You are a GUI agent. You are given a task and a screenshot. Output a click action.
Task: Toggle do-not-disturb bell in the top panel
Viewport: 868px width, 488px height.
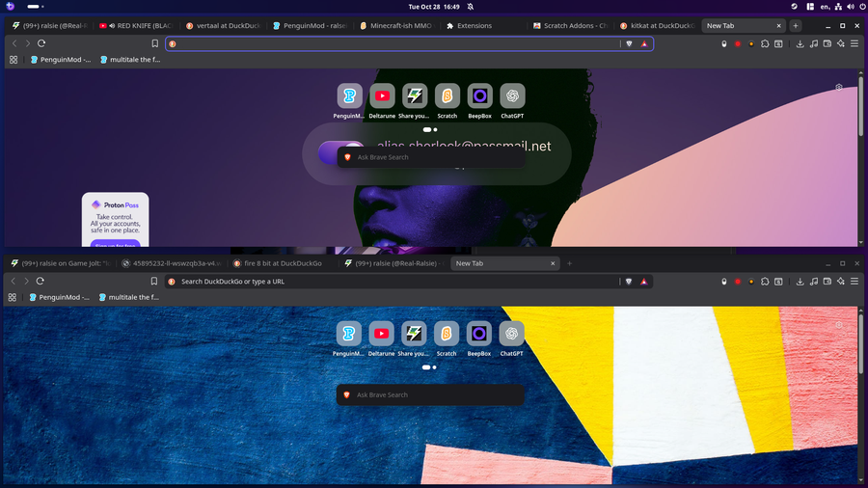click(x=470, y=7)
